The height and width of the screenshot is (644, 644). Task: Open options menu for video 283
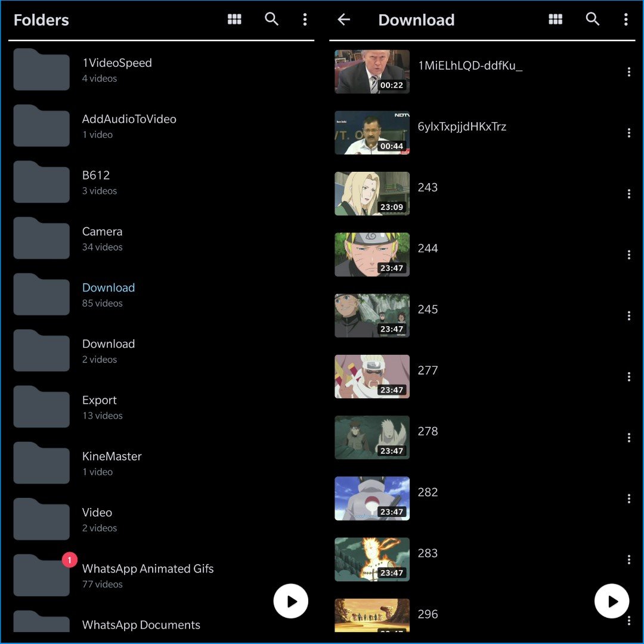click(x=629, y=559)
